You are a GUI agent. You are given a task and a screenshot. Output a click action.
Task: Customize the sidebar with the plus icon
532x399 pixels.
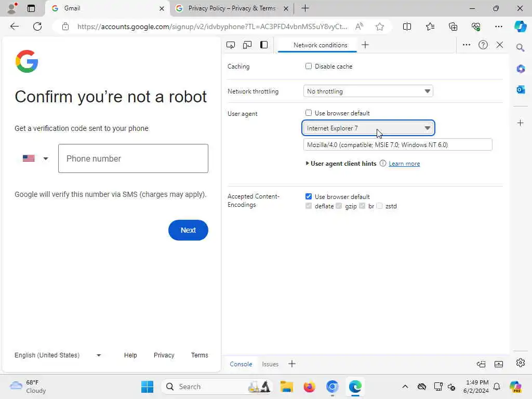(x=521, y=123)
